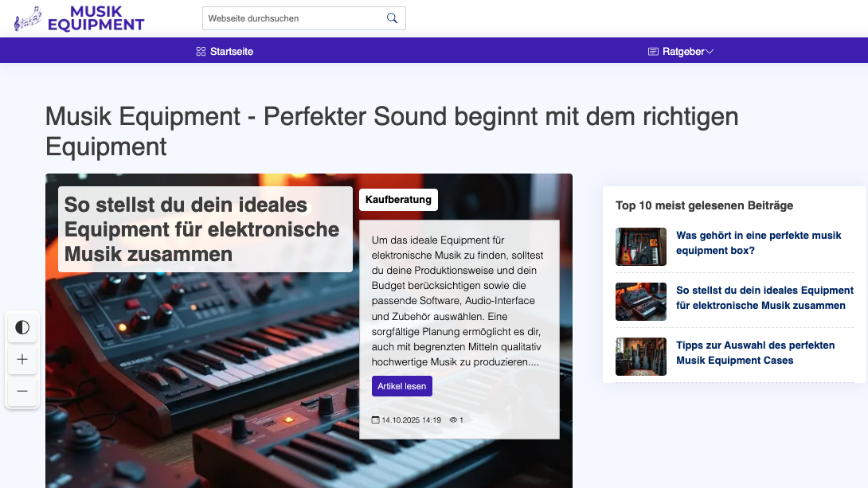
Task: Toggle the dark mode contrast switch
Action: (22, 327)
